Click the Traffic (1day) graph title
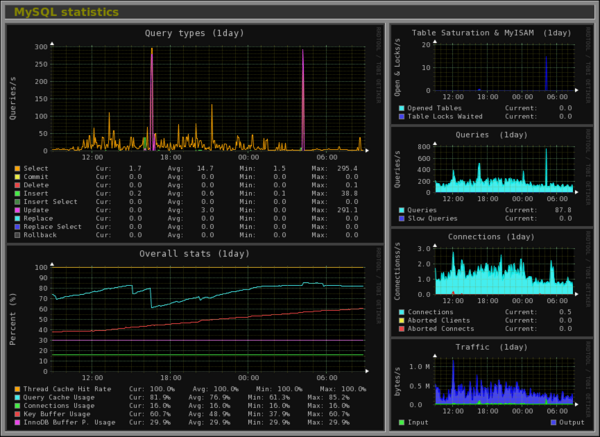 pyautogui.click(x=491, y=347)
